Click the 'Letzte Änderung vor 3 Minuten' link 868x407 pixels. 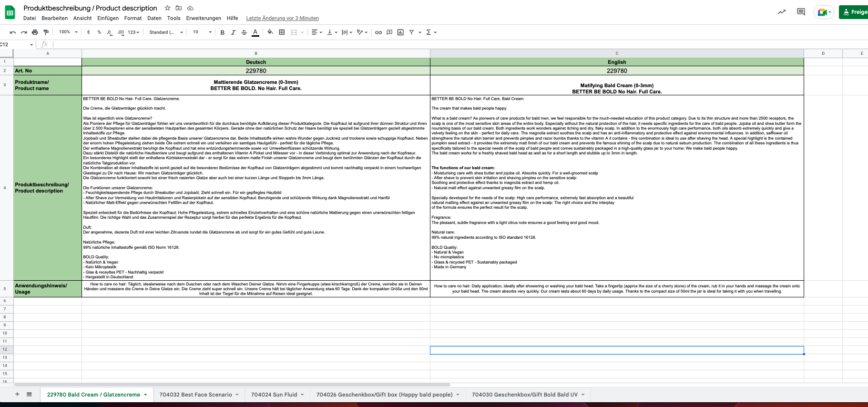coord(282,18)
